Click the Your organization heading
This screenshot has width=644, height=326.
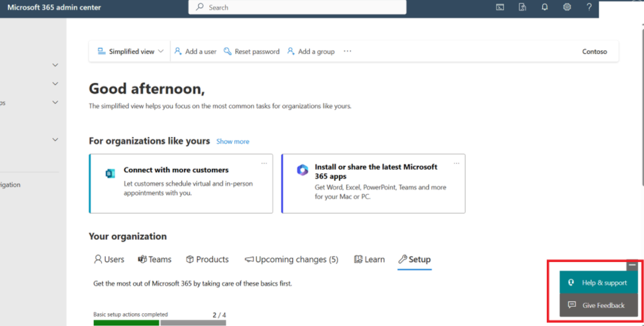128,237
